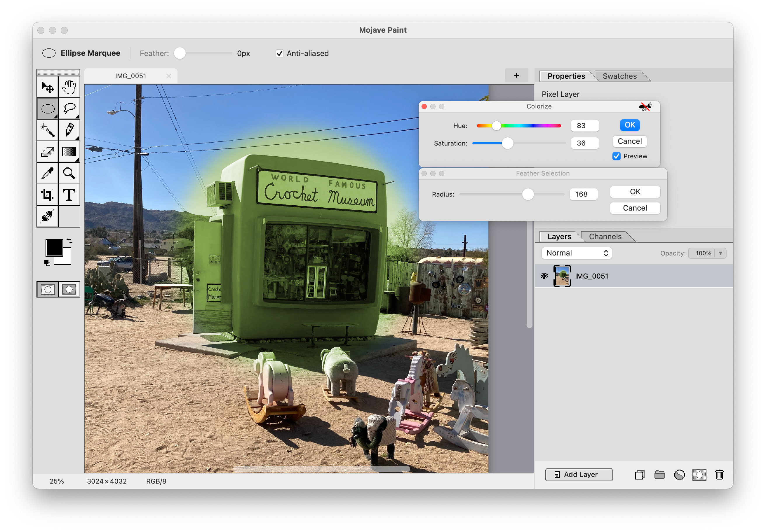
Task: Select the Ellipse Marquee tool in toolbox
Action: pyautogui.click(x=48, y=108)
